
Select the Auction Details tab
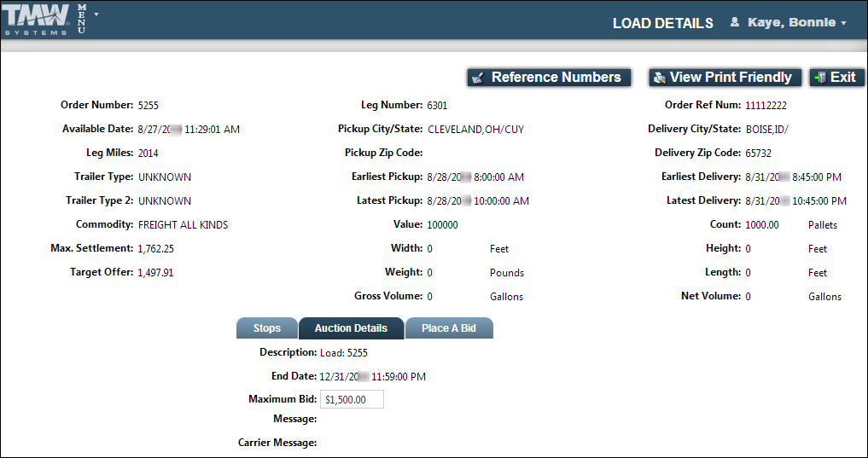351,328
